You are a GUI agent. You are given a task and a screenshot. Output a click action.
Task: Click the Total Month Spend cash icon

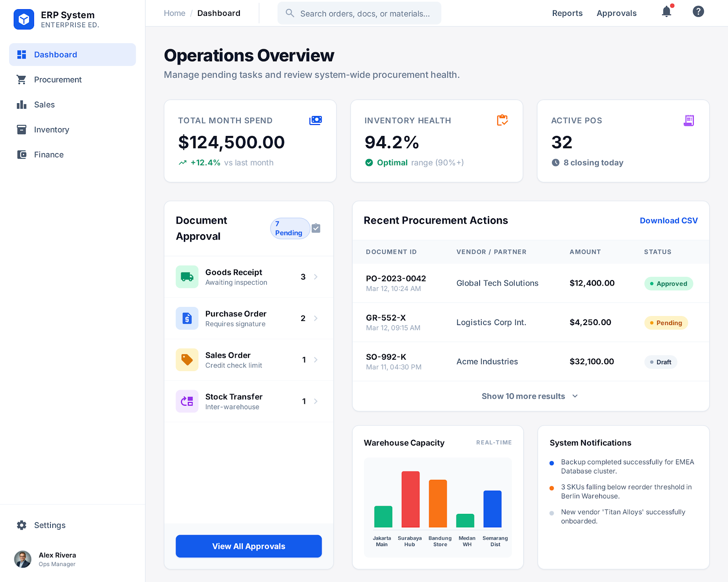[x=315, y=120]
